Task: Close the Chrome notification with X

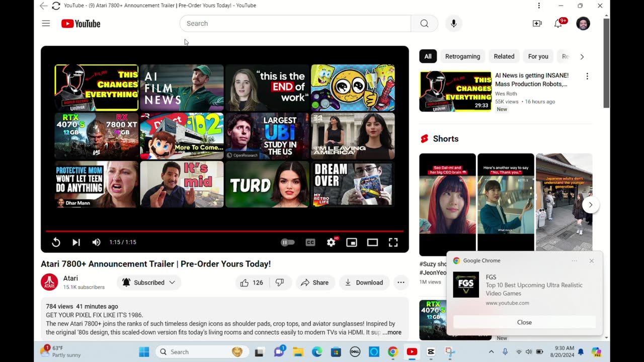Action: pyautogui.click(x=592, y=260)
